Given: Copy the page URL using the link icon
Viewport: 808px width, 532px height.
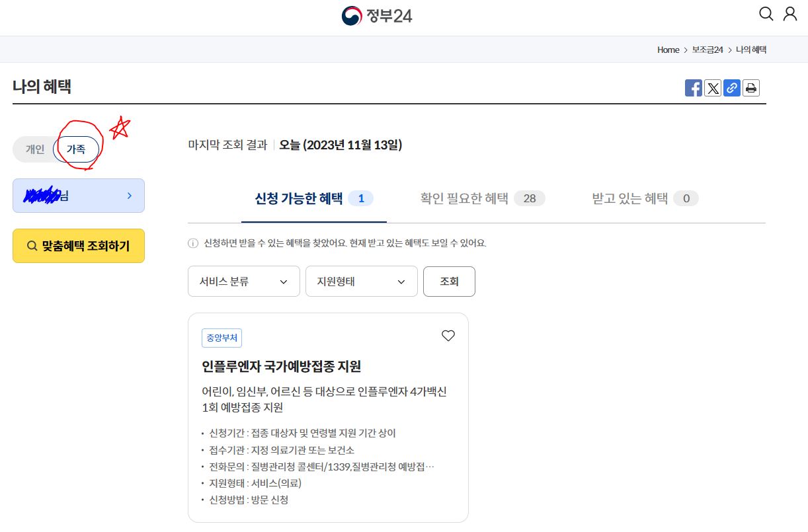Looking at the screenshot, I should (x=732, y=87).
